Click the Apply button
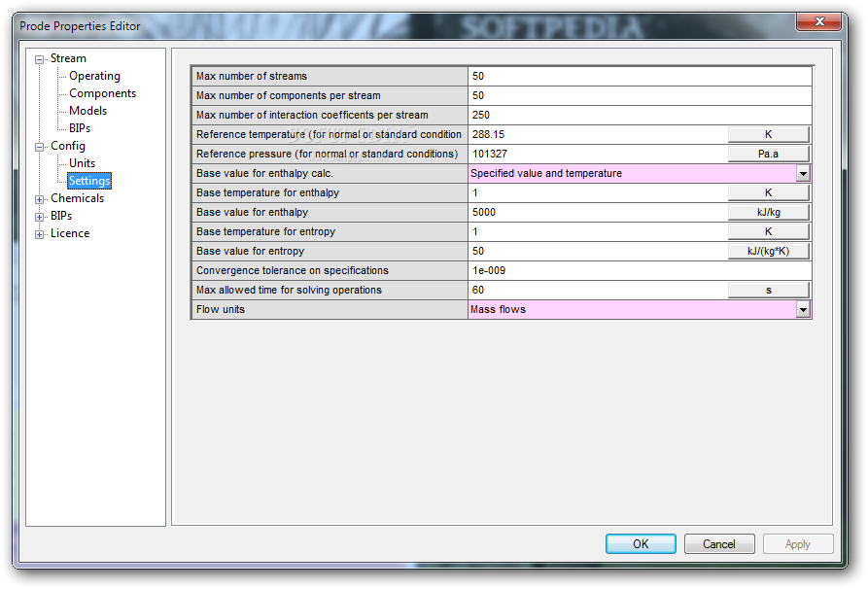Image resolution: width=868 pixels, height=589 pixels. point(798,544)
